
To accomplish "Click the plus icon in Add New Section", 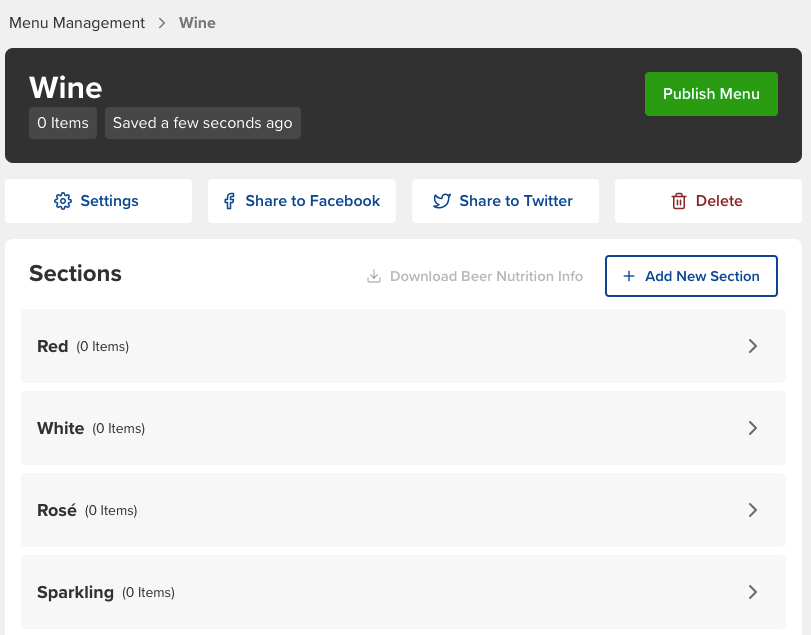I will [x=629, y=276].
